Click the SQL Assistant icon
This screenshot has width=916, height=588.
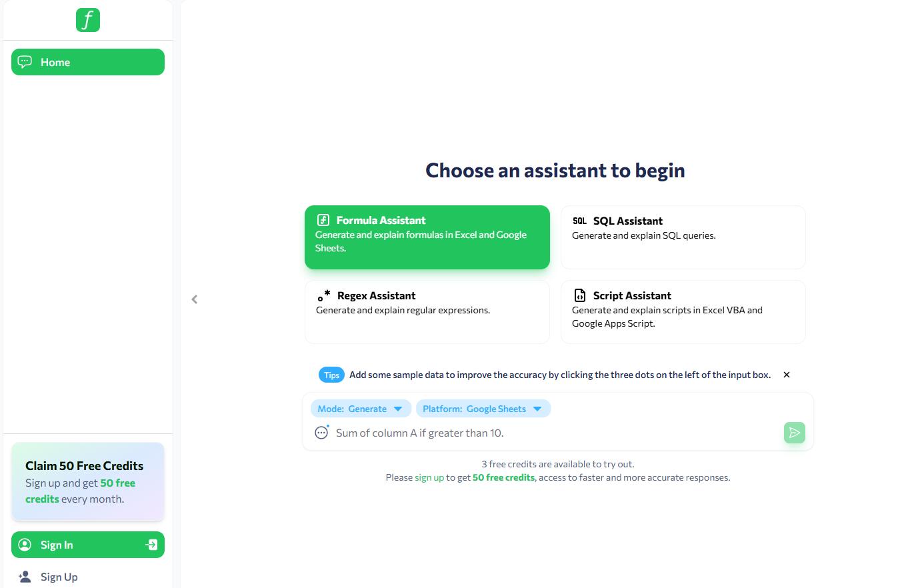point(580,221)
